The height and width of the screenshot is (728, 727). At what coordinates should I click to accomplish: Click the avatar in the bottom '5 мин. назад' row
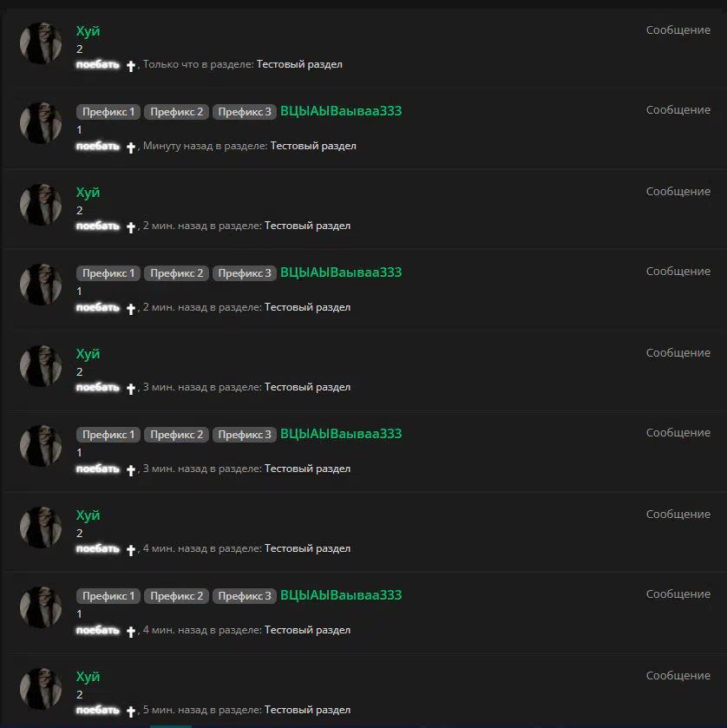point(41,689)
